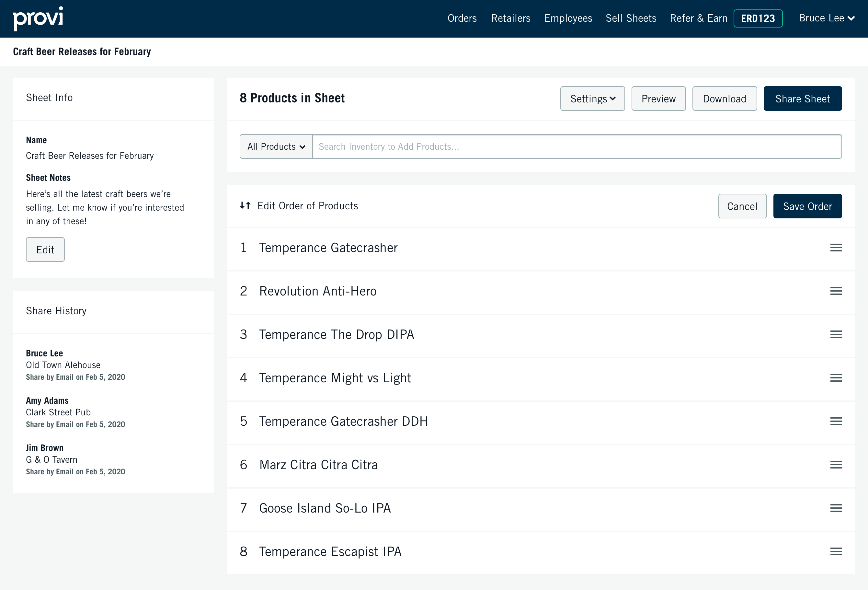The height and width of the screenshot is (590, 868).
Task: Click drag handle for Marz Citra Citra Citra
Action: (836, 465)
